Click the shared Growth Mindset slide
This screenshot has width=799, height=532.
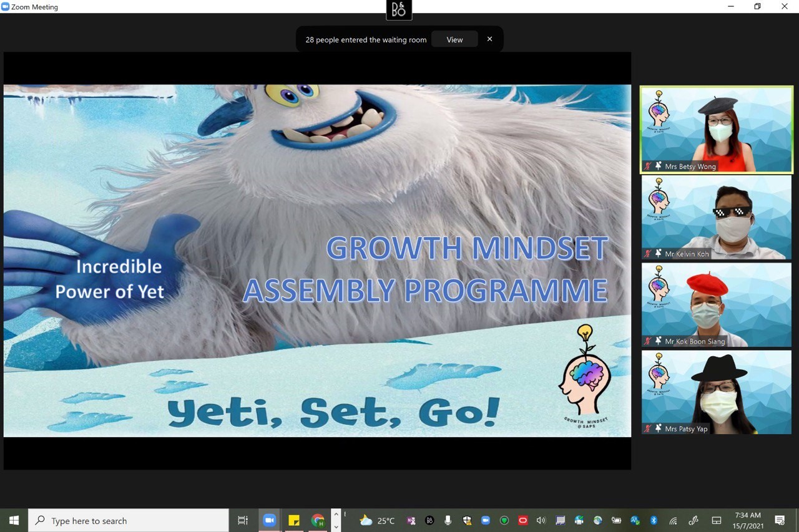pyautogui.click(x=317, y=261)
